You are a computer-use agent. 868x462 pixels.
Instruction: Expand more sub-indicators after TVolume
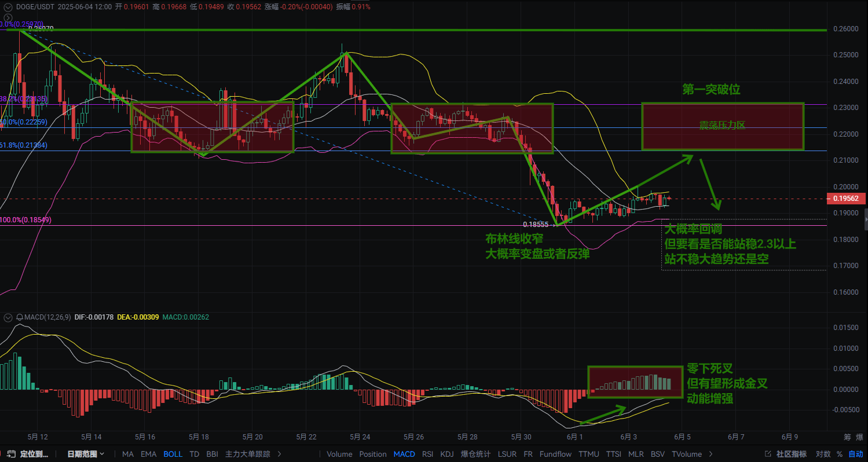tap(710, 454)
